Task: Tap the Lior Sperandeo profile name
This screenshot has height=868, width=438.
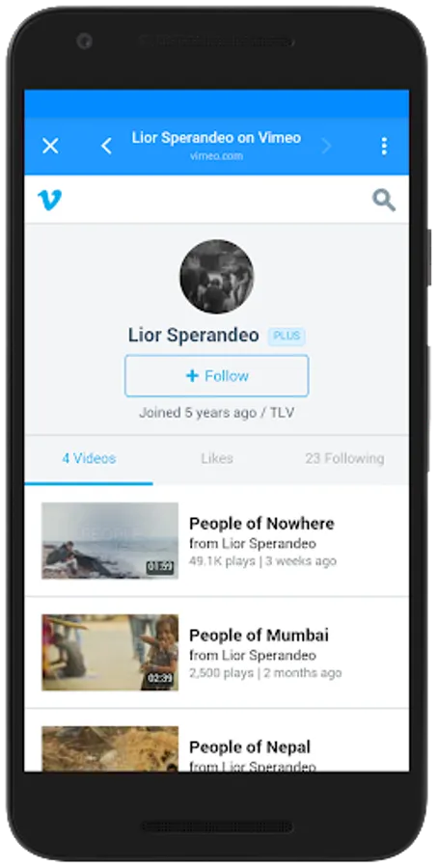Action: point(193,336)
